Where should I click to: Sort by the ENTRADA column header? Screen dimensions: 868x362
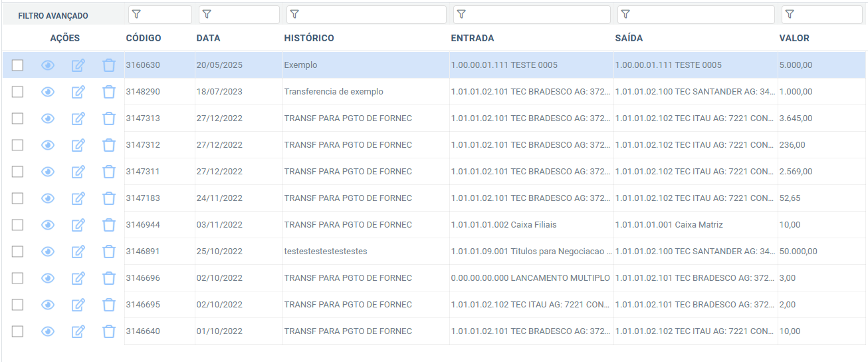coord(473,38)
